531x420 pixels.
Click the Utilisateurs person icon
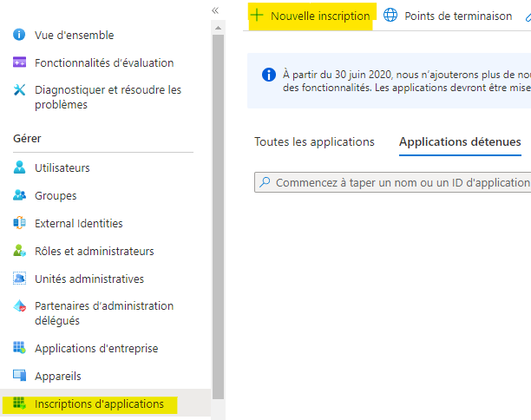(x=19, y=168)
